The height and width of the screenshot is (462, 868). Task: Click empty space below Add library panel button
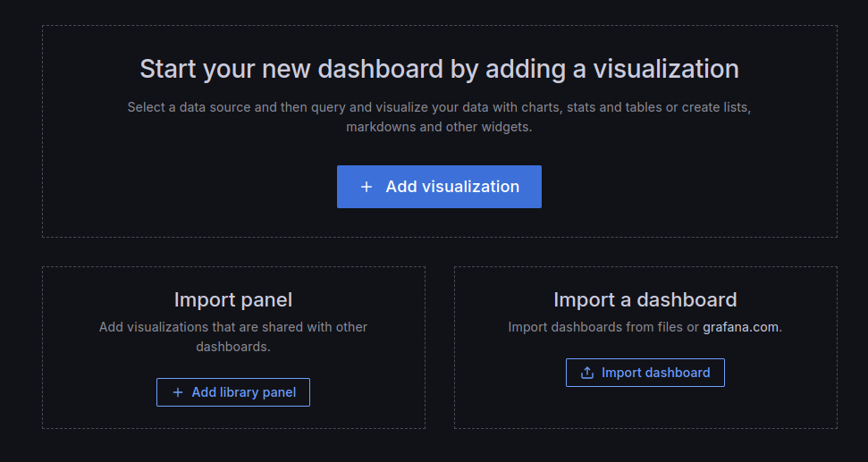[233, 417]
